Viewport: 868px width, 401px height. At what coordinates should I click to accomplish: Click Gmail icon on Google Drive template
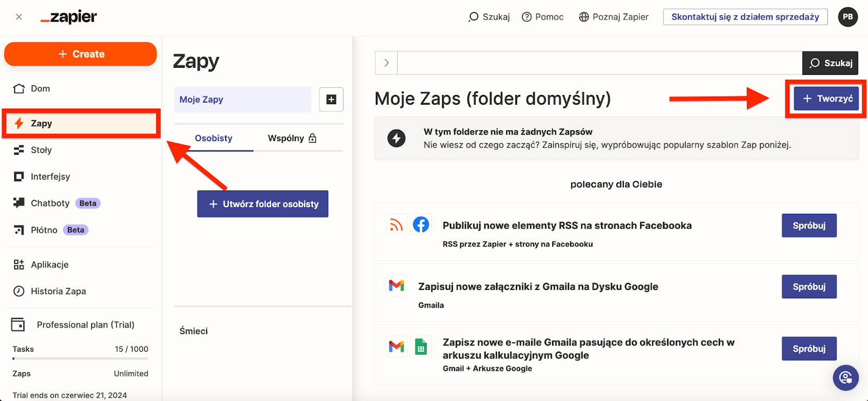(x=397, y=285)
